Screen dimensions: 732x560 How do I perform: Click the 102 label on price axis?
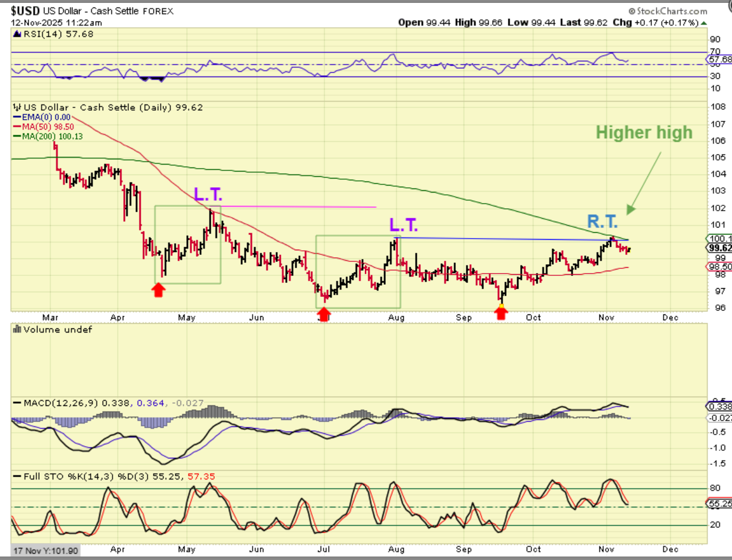point(718,208)
